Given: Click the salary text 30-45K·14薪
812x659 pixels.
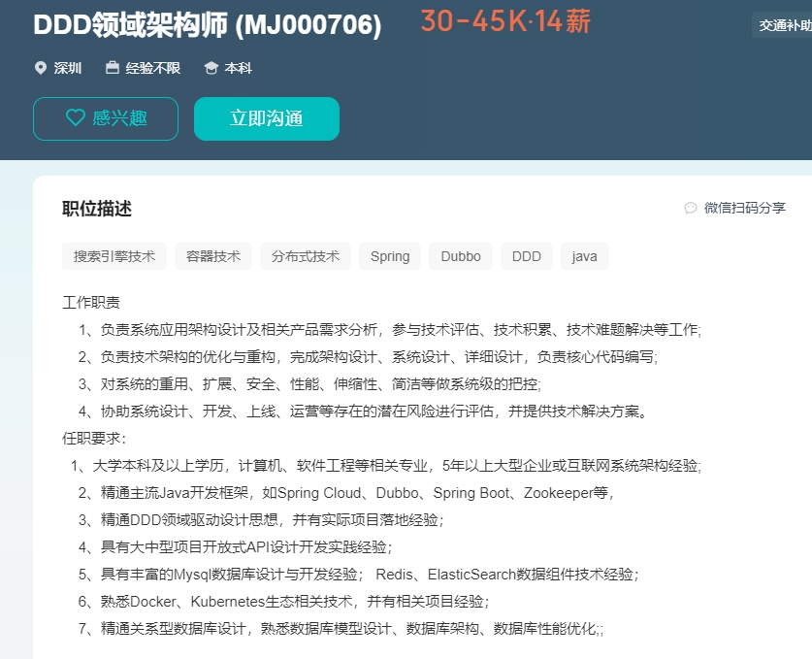Looking at the screenshot, I should [505, 21].
